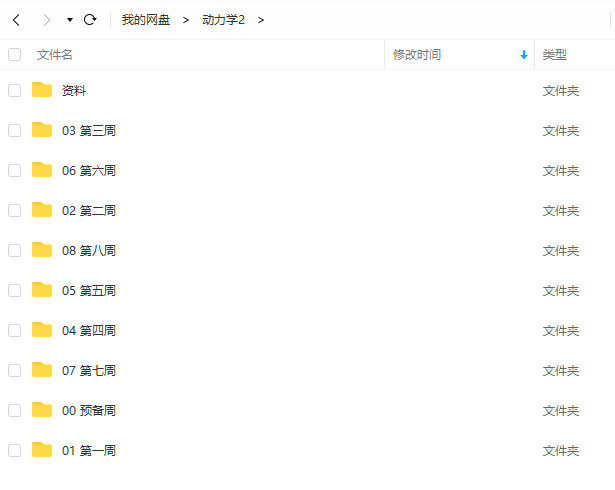The height and width of the screenshot is (490, 615).
Task: Click the 07 第七周 folder icon
Action: (x=42, y=370)
